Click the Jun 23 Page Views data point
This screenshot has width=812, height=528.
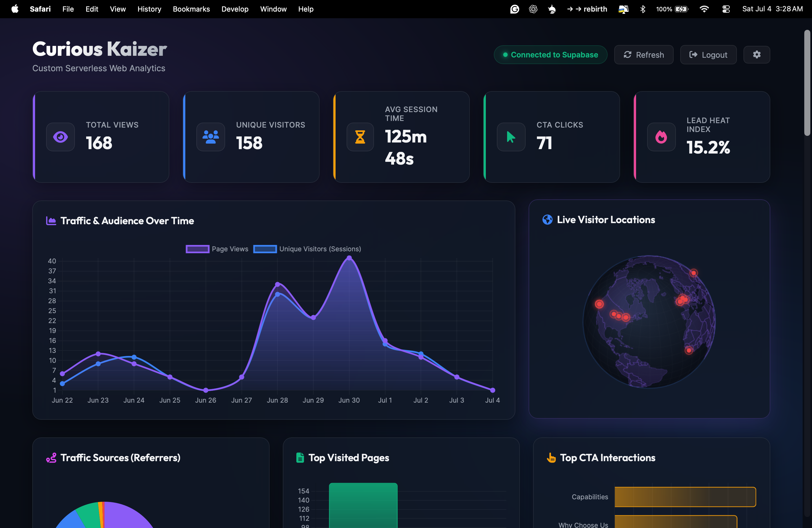point(98,354)
